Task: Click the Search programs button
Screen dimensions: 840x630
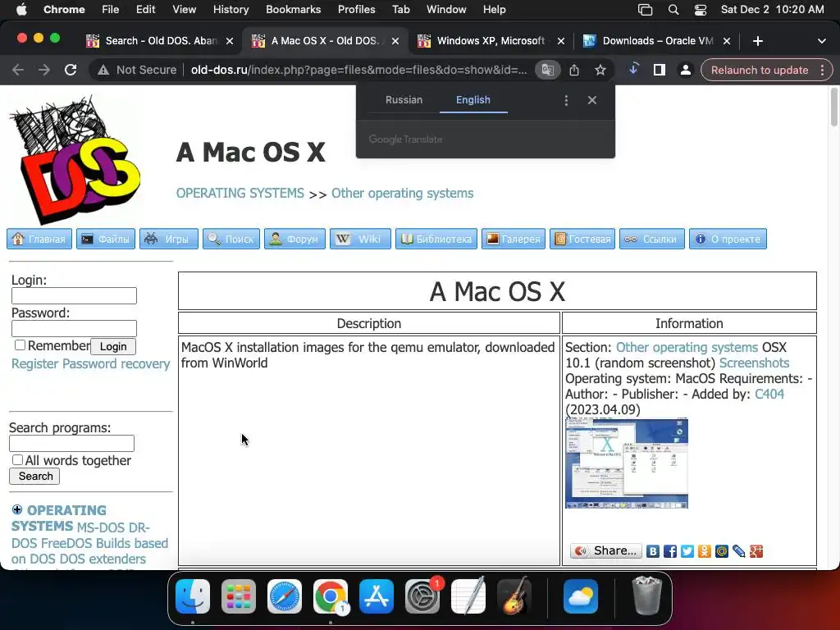Action: click(34, 477)
